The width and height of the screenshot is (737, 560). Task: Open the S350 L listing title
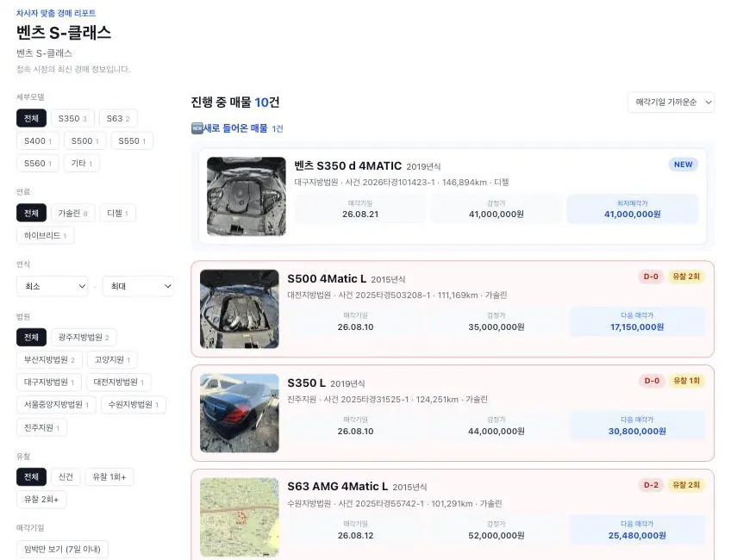(x=307, y=383)
